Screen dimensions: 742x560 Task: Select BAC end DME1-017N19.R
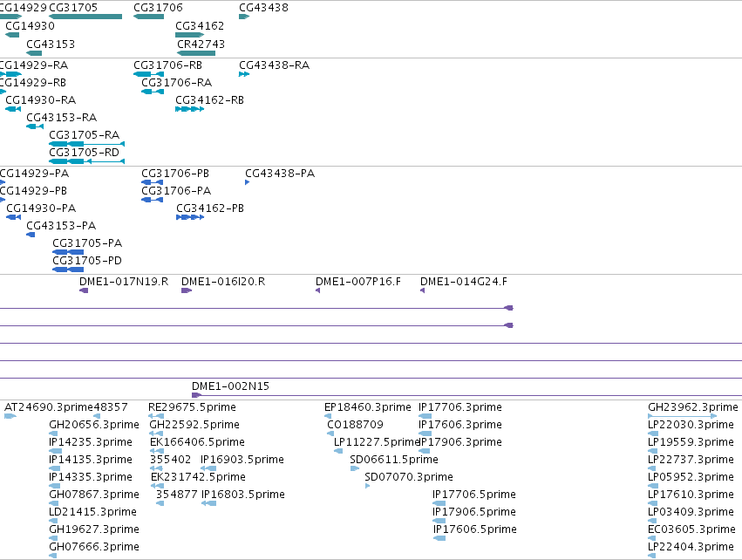point(84,290)
